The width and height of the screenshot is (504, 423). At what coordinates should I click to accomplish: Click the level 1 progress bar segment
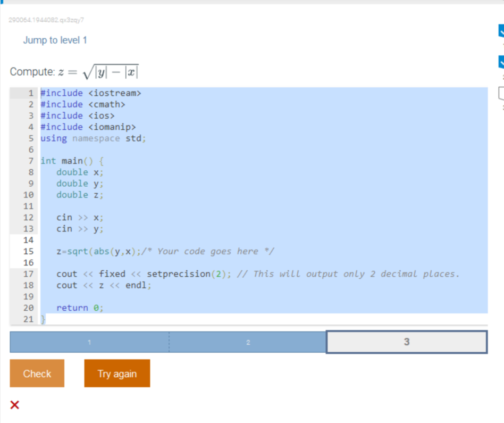88,342
